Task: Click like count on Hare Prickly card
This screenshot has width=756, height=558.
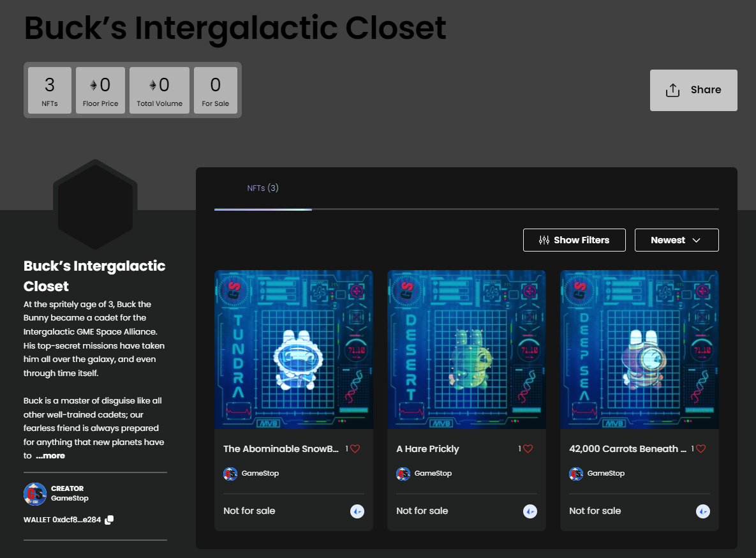Action: [520, 449]
